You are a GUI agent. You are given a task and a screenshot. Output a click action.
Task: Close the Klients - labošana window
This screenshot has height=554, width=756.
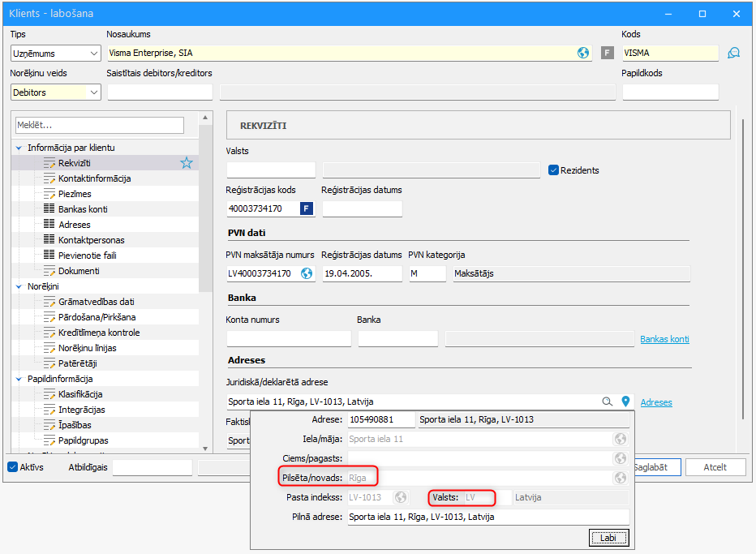point(737,14)
